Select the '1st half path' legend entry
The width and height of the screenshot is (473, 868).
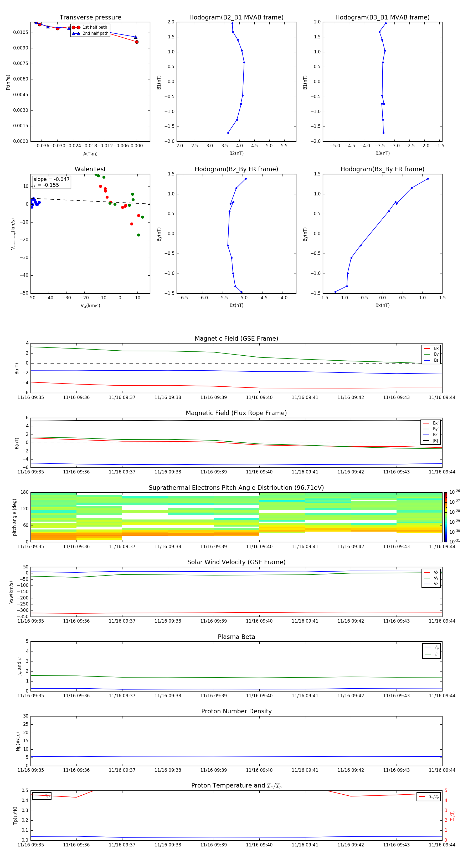(x=90, y=27)
